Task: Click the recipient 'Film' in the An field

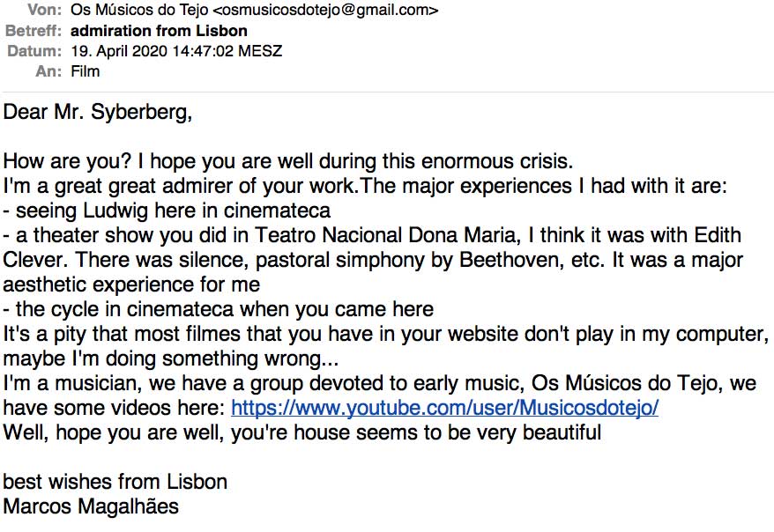Action: pyautogui.click(x=85, y=71)
